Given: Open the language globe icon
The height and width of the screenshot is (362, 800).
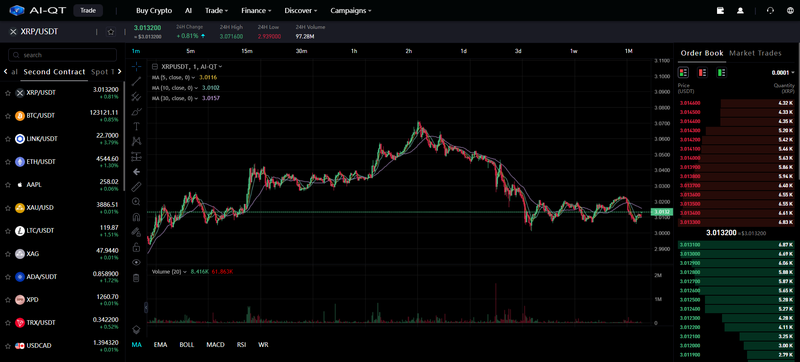Looking at the screenshot, I should click(x=790, y=10).
